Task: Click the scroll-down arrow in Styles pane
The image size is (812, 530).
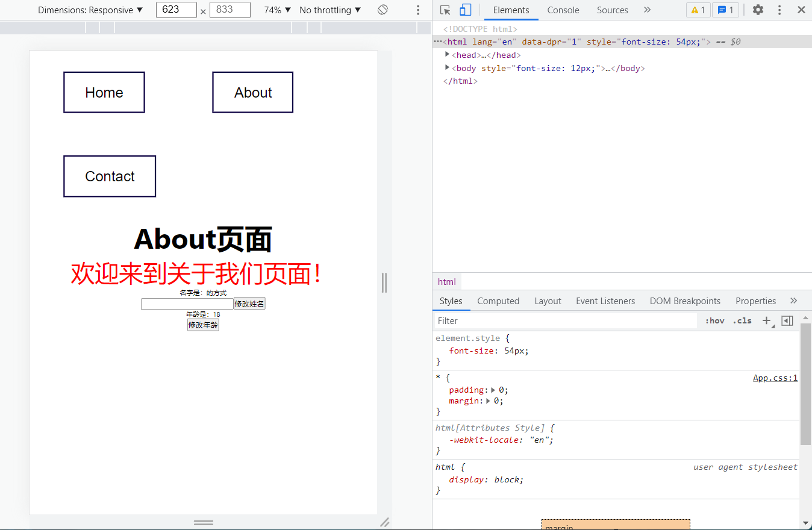Action: coord(805,523)
